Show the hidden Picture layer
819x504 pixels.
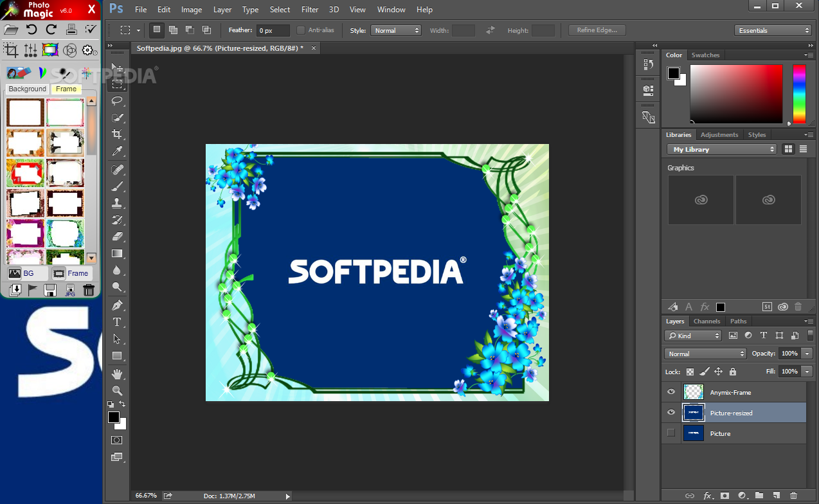(671, 433)
